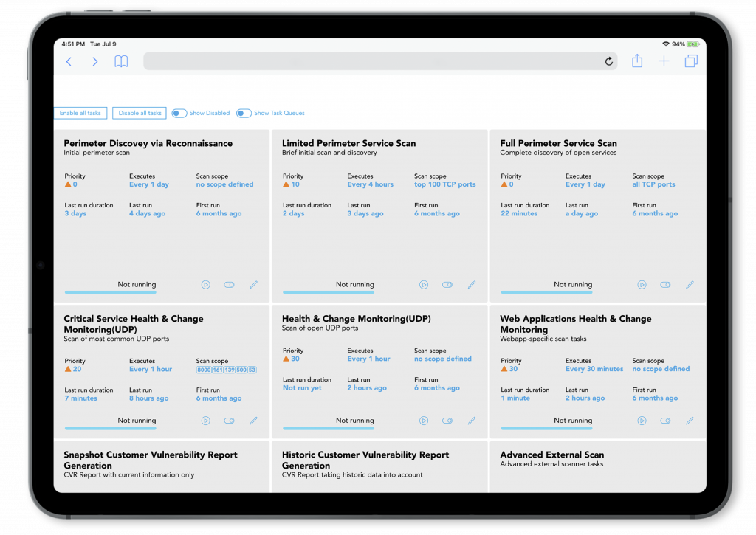Start the Health & Change Monitoring(UDP) task
756x535 pixels.
coord(424,421)
